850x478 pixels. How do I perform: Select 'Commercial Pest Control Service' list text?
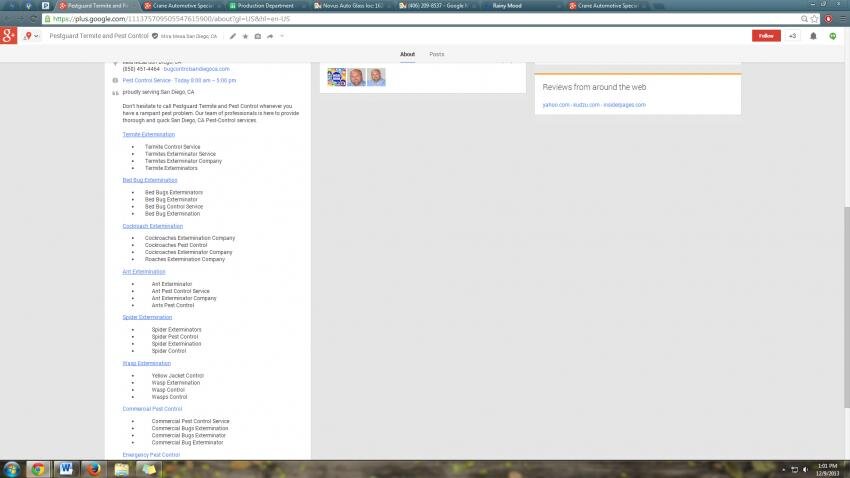pos(190,421)
